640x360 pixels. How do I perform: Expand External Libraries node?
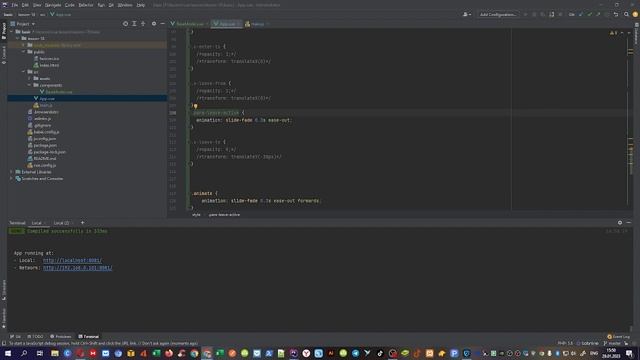point(11,172)
